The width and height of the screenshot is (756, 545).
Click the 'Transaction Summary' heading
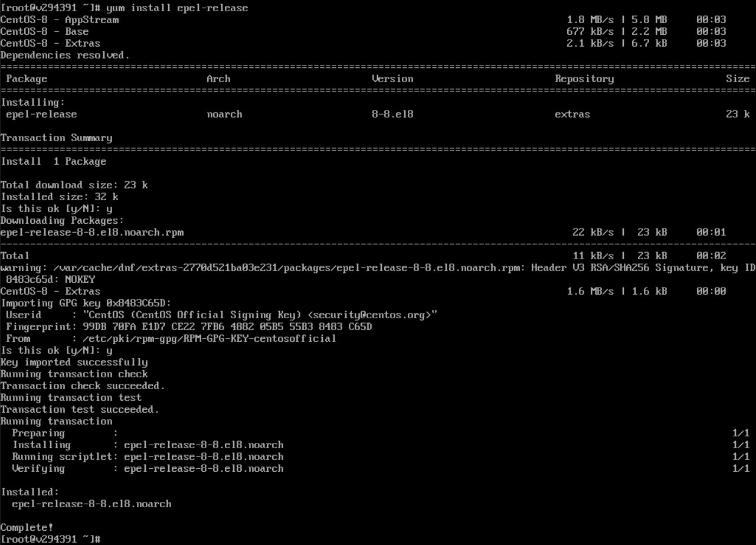tap(56, 138)
